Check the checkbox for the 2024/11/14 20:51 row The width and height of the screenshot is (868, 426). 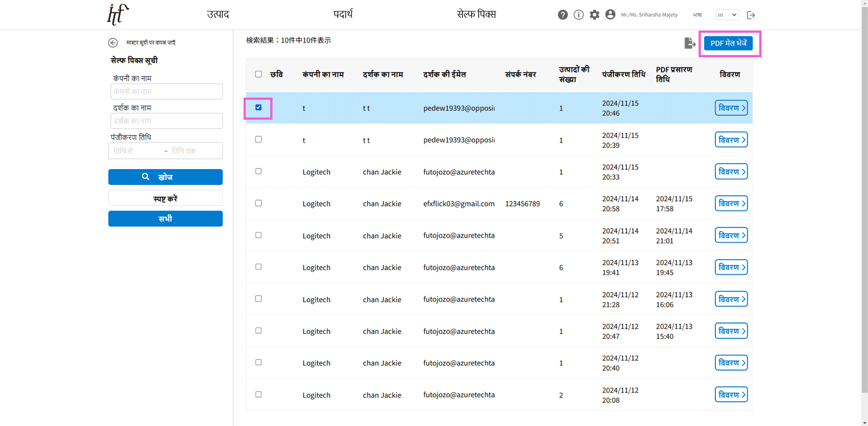(258, 235)
